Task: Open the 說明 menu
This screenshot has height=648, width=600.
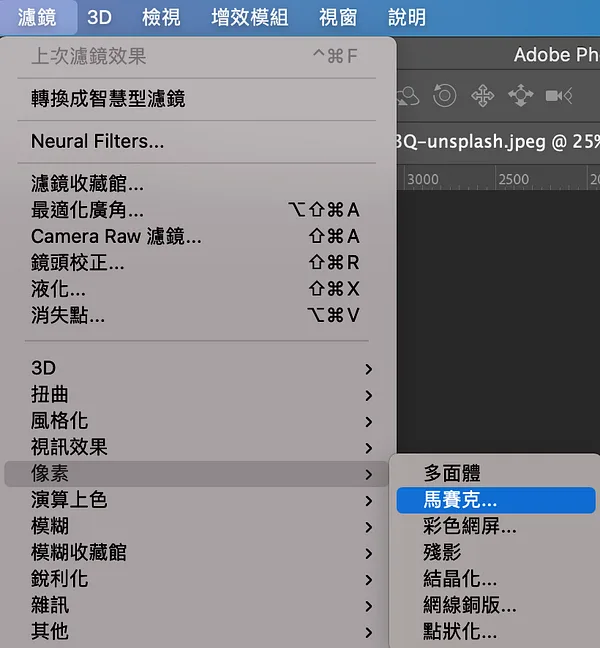Action: [407, 17]
